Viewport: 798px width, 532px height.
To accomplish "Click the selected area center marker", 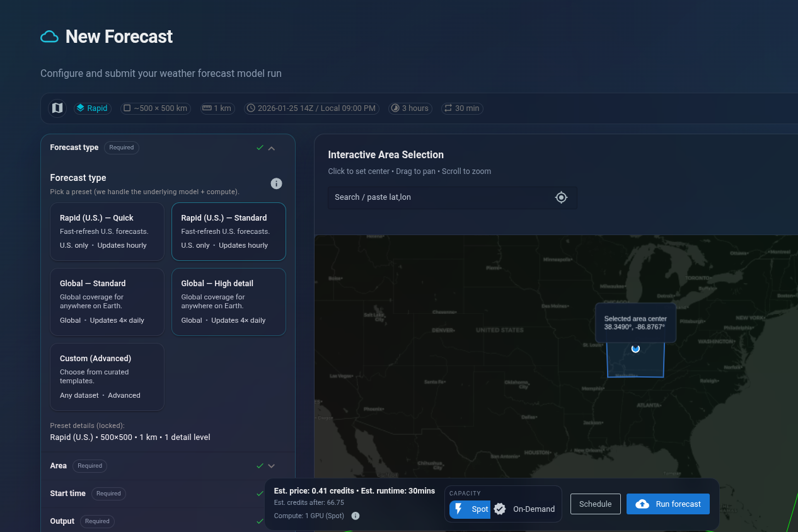I will pyautogui.click(x=635, y=349).
